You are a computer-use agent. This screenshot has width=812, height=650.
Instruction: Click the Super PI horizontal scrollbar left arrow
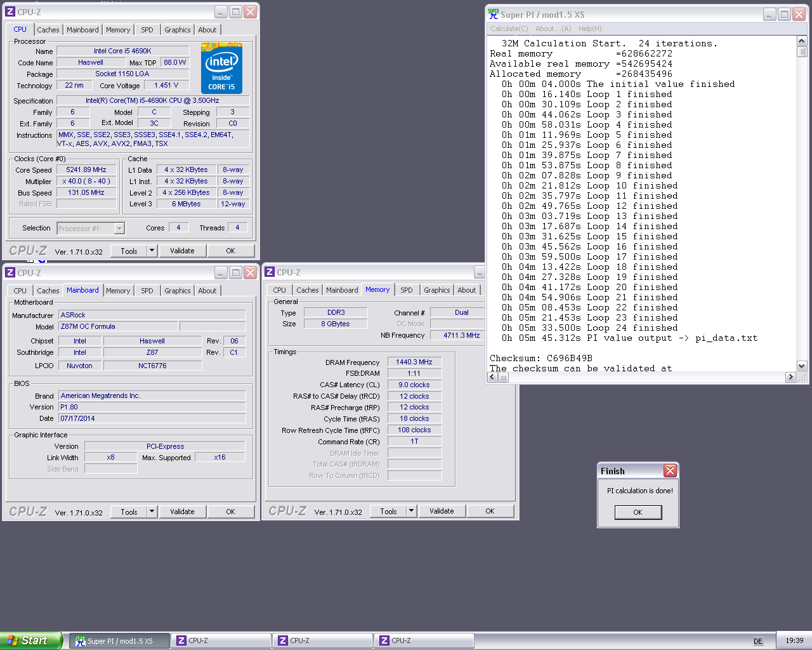click(x=492, y=377)
